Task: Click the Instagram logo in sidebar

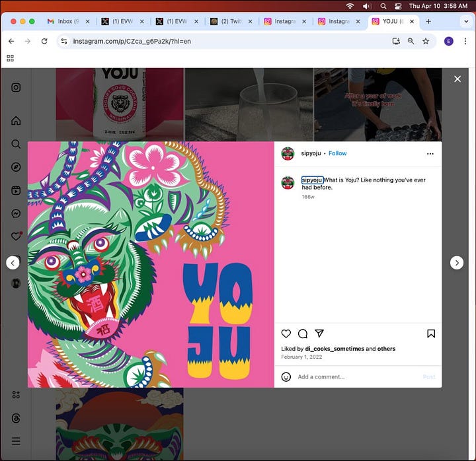Action: coord(16,87)
